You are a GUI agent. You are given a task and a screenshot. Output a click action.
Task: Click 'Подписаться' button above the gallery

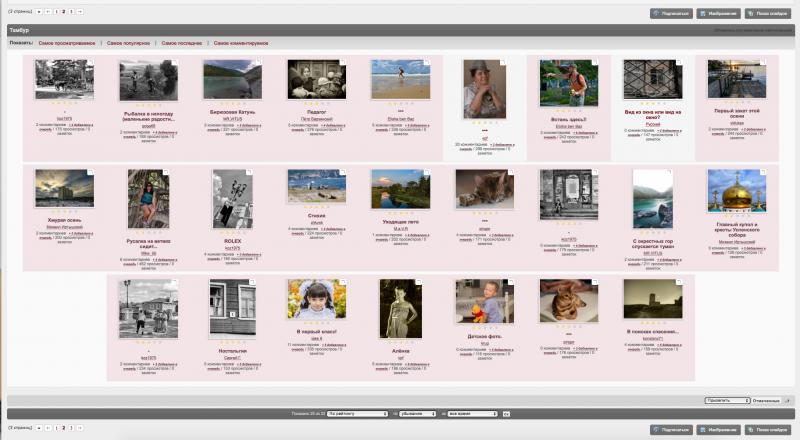(671, 13)
